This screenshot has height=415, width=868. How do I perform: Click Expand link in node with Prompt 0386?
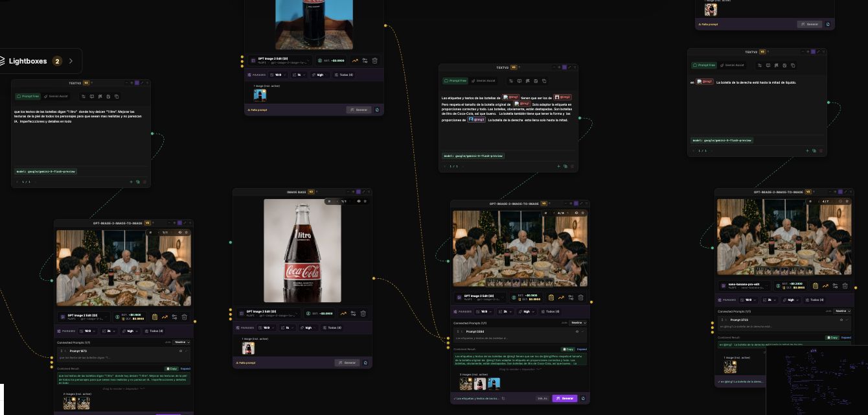582,349
